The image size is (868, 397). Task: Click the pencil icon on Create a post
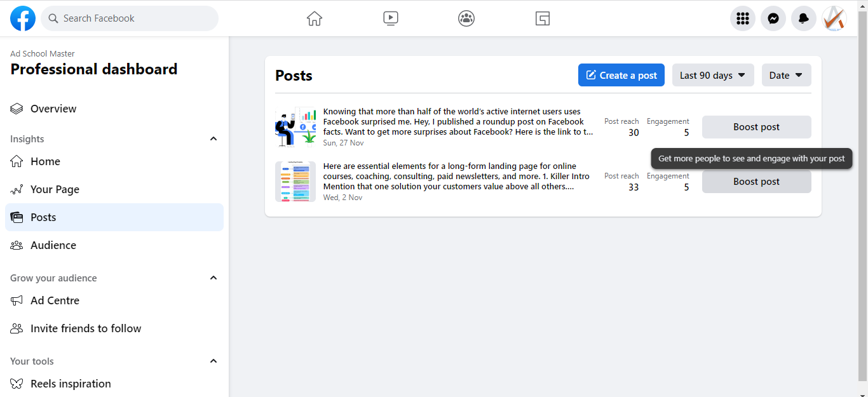pyautogui.click(x=591, y=75)
